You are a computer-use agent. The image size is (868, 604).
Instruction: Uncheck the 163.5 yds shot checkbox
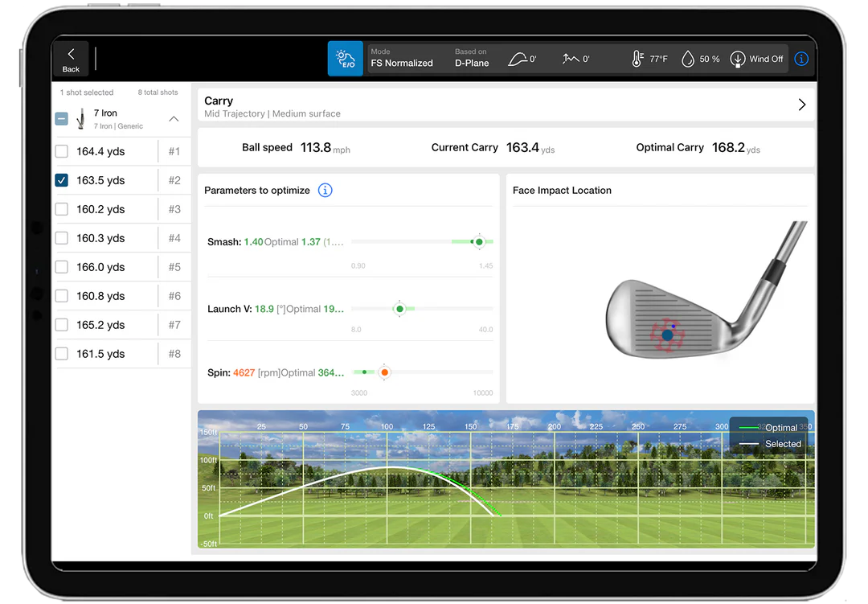point(62,180)
